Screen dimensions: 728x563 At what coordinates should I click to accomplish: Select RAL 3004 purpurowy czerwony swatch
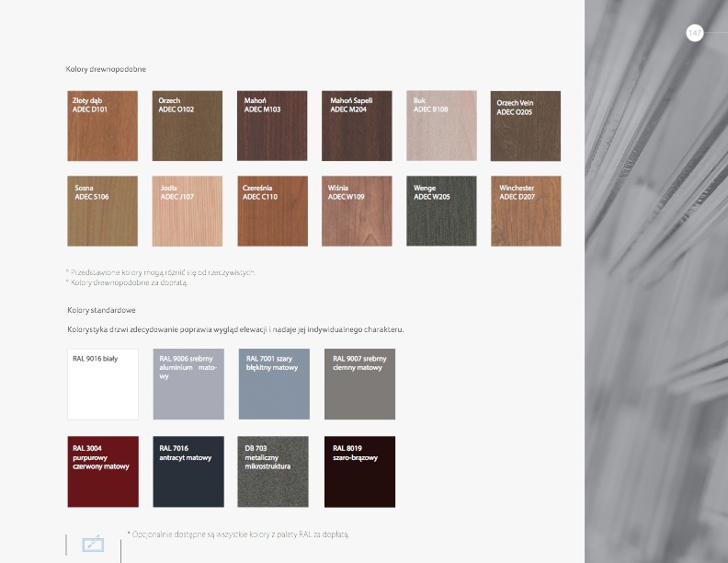point(103,472)
